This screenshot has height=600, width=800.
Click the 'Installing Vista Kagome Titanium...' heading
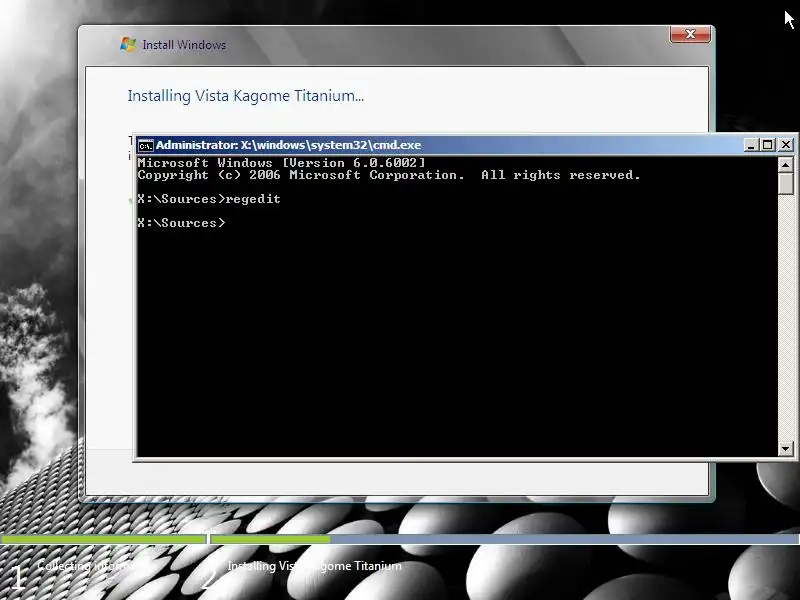[245, 96]
